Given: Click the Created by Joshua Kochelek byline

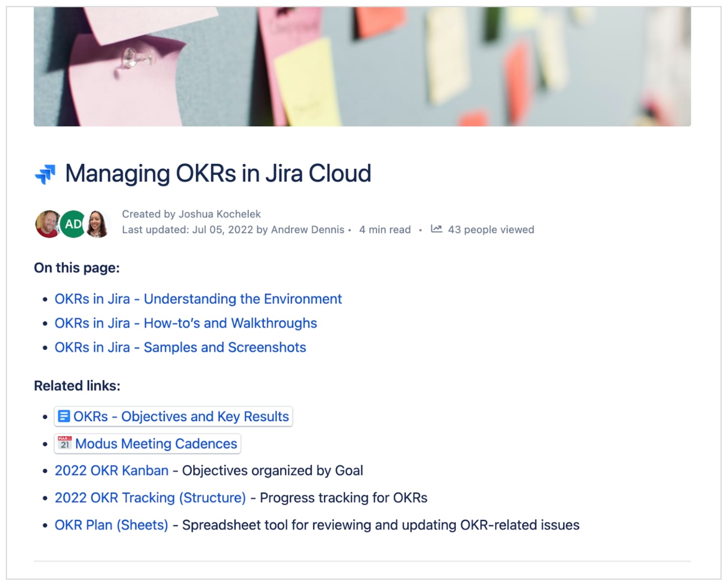Looking at the screenshot, I should coord(191,214).
